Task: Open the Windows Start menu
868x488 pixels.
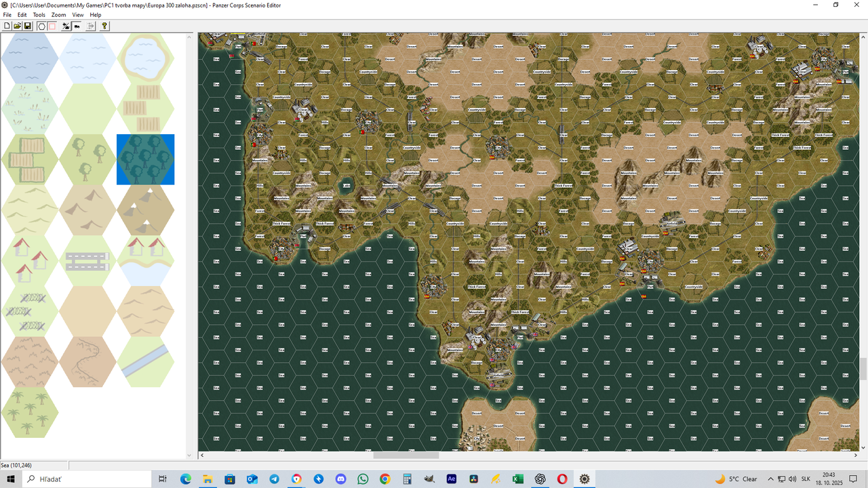Action: click(11, 479)
